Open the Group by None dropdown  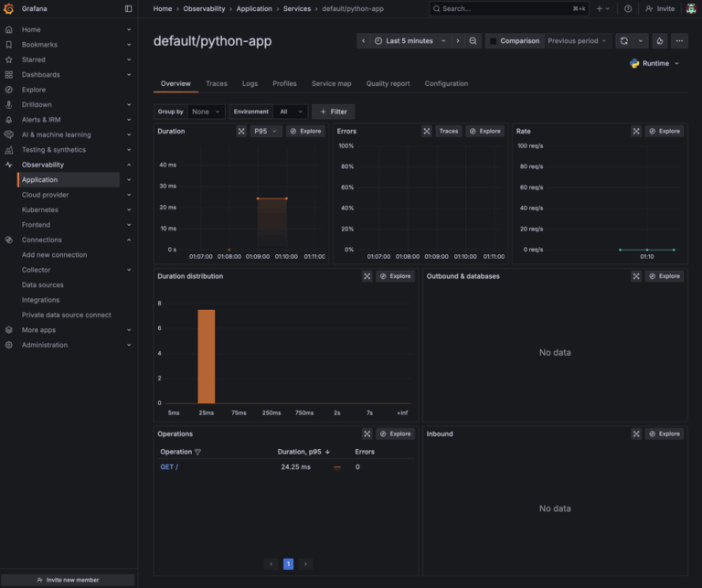(x=206, y=112)
